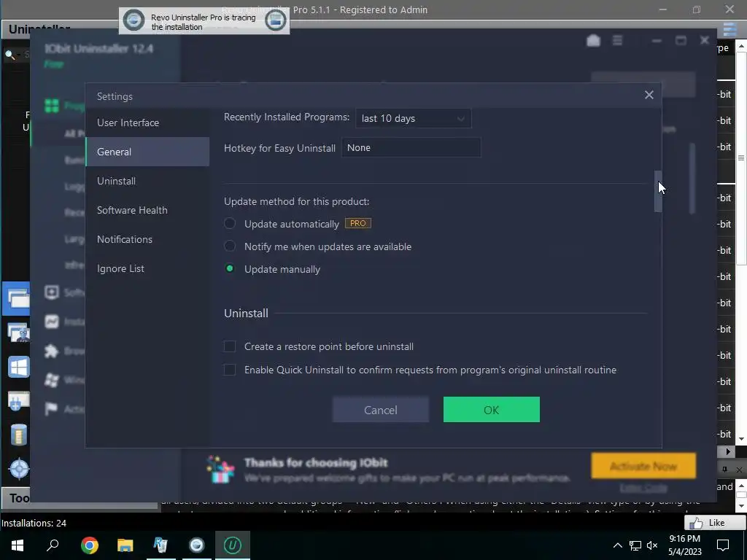This screenshot has height=560, width=747.
Task: Click the database cylinder icon in the Revo sidebar
Action: [18, 435]
